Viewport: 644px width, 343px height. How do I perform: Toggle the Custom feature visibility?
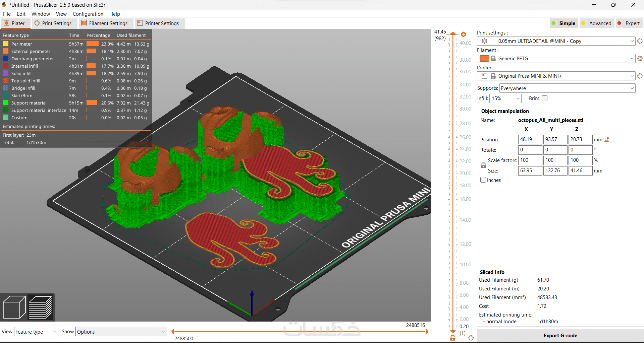click(x=6, y=118)
